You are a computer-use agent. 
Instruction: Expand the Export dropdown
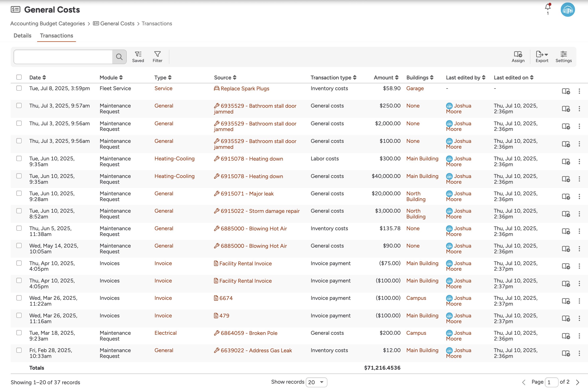click(542, 57)
